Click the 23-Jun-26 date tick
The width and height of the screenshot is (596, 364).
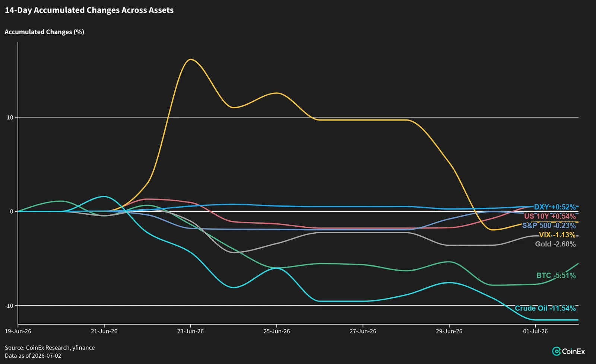coord(190,331)
